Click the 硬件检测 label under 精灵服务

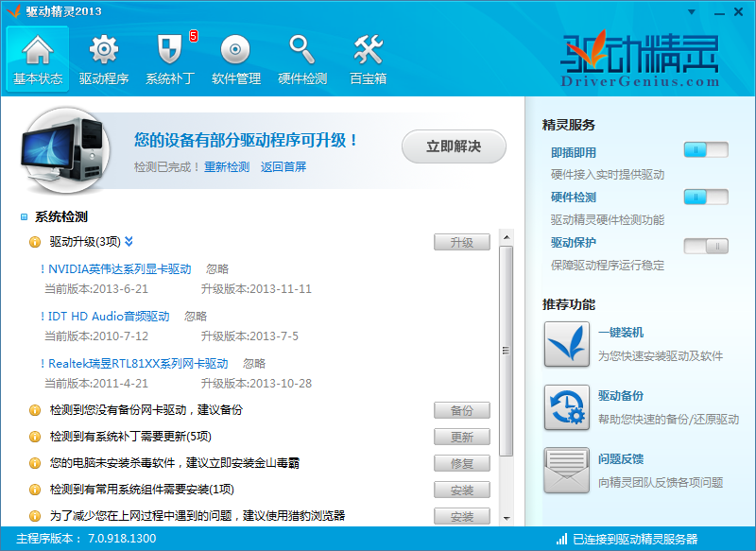574,198
